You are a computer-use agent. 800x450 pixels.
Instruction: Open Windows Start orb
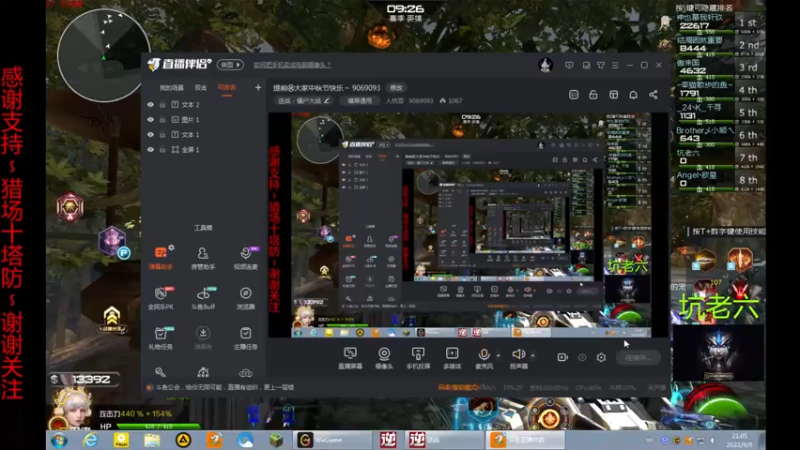(59, 440)
